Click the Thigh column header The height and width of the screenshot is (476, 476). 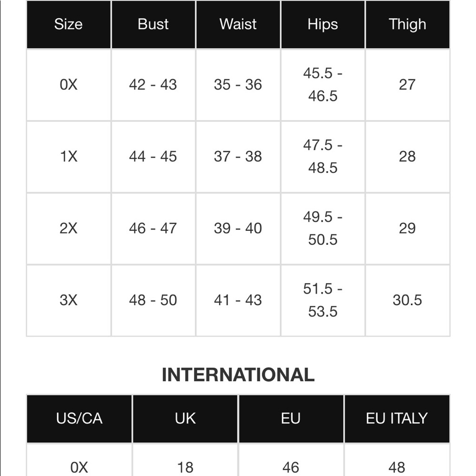tap(407, 24)
